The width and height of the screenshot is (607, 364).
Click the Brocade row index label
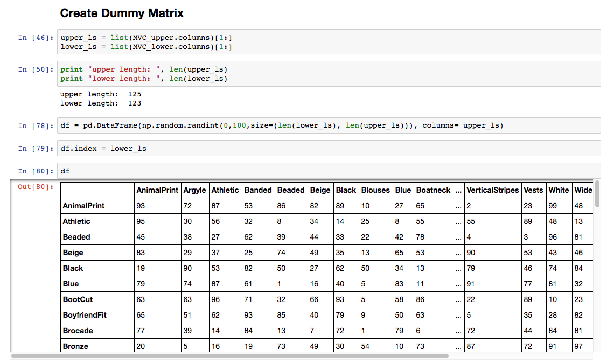point(78,331)
